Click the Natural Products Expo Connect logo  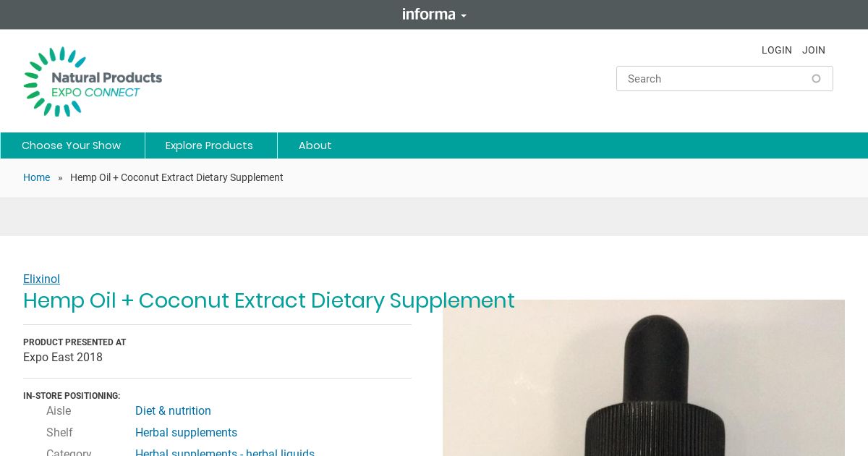pos(93,82)
